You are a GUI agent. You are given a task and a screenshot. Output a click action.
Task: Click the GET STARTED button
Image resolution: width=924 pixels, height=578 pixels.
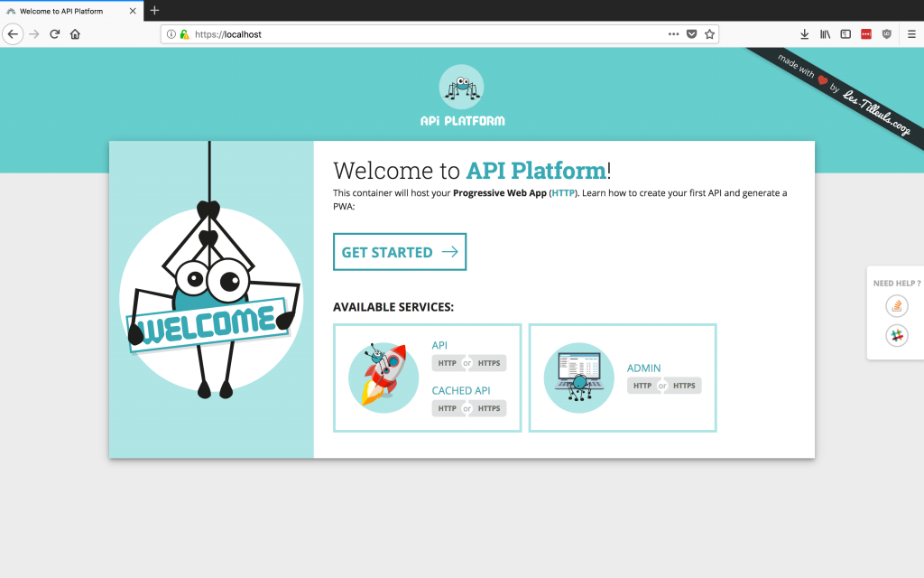tap(399, 252)
